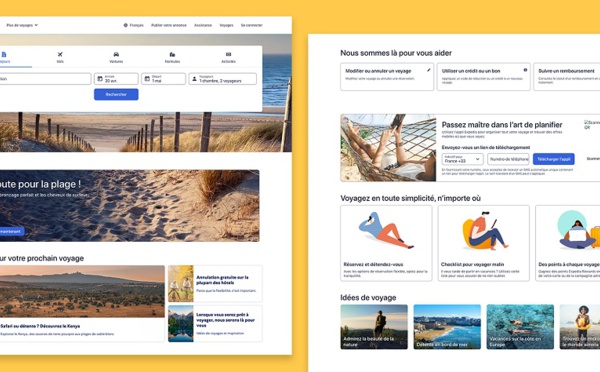Open Vacances sur la côte en Europe idea
Viewport: 600px width, 372px height.
520,327
